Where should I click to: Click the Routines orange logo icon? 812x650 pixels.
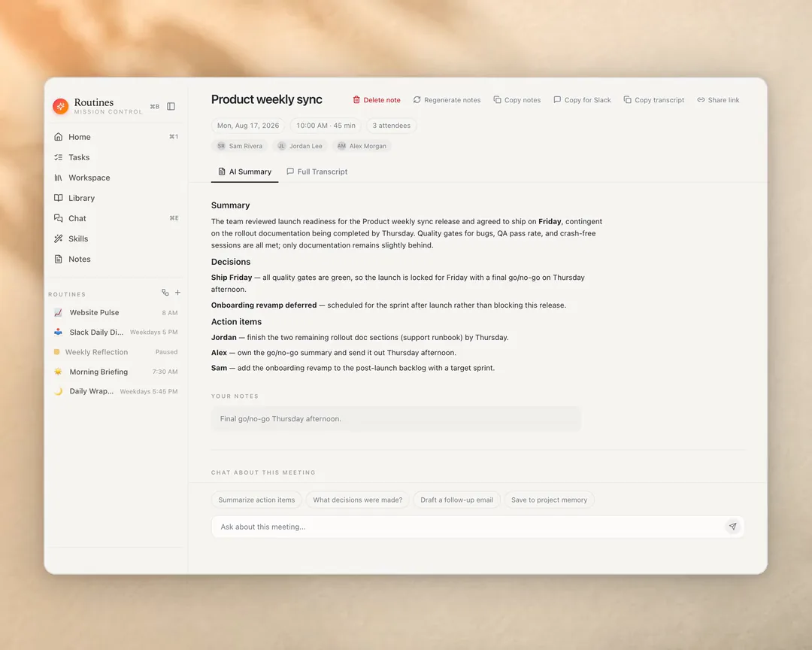61,106
